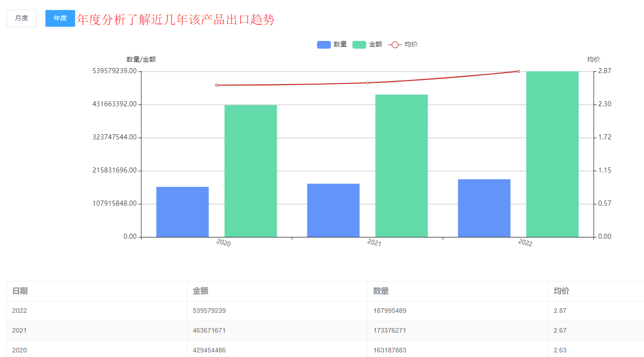This screenshot has width=644, height=357.
Task: Click left axis value 215831696.00
Action: 115,171
